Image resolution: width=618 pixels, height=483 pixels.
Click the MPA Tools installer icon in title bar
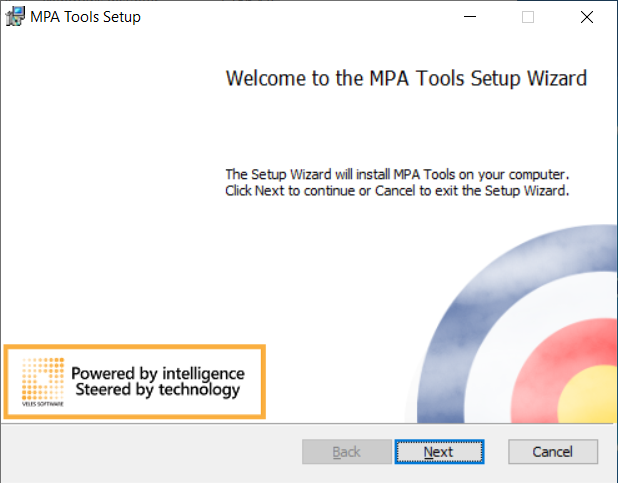pyautogui.click(x=15, y=17)
